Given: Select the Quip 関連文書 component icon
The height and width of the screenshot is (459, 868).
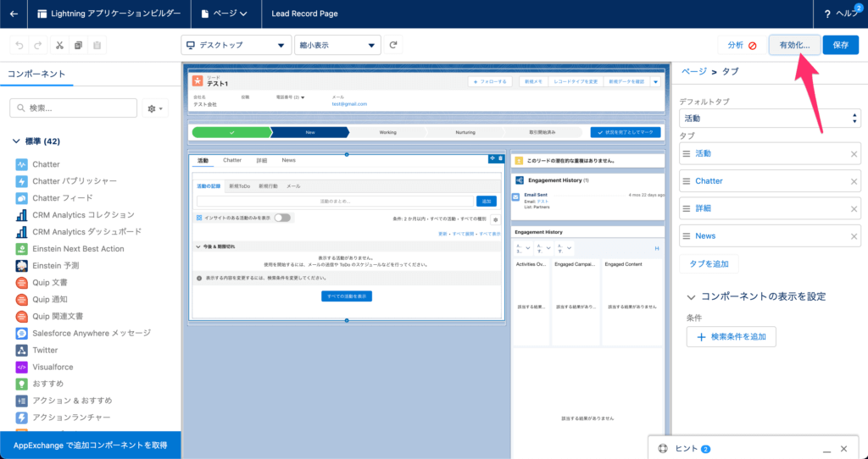Looking at the screenshot, I should (21, 317).
